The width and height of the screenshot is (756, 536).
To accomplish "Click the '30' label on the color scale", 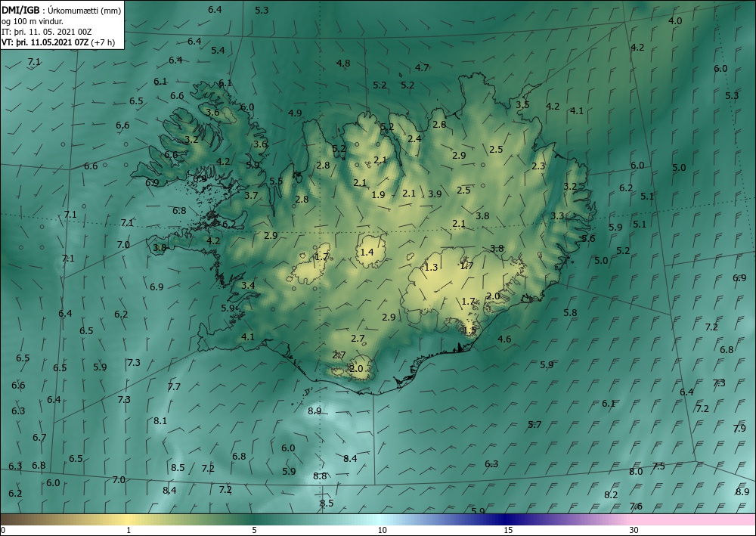I will click(634, 530).
